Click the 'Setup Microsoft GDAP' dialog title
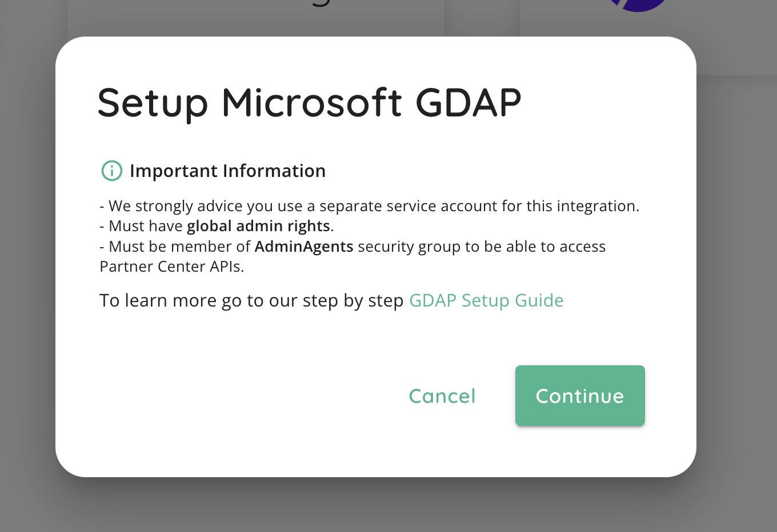The width and height of the screenshot is (777, 532). (309, 103)
